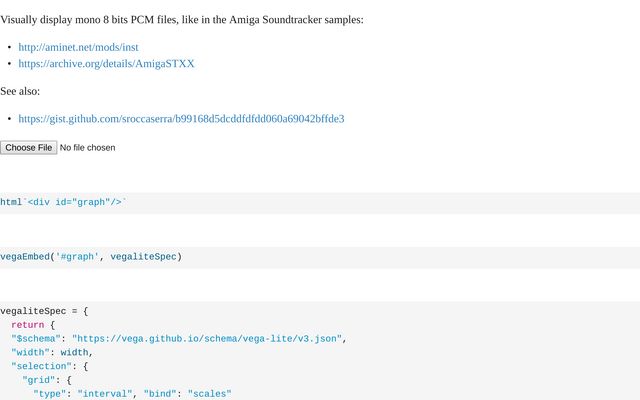Click the Choose File button
Screen dimensions: 640x400
29,147
